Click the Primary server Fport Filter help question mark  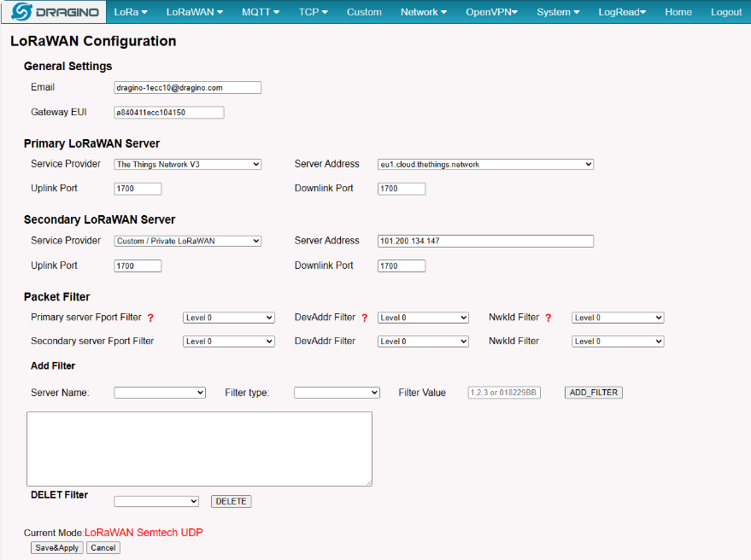point(150,318)
